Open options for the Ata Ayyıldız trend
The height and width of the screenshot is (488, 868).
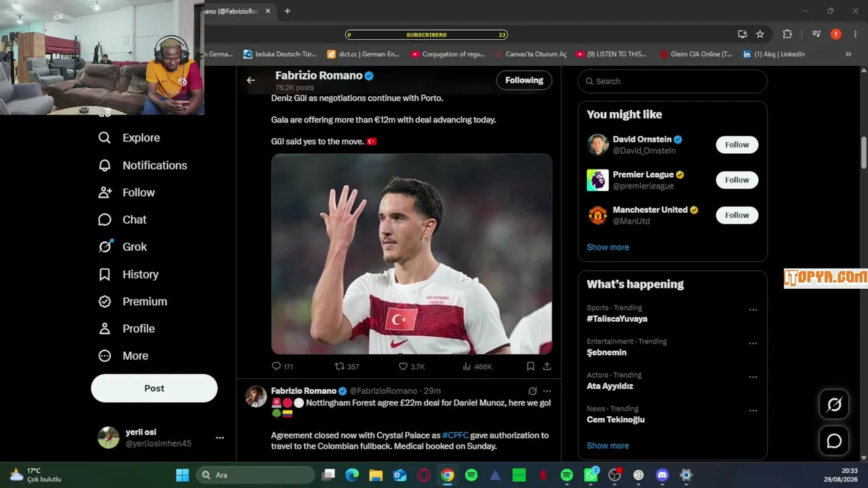[753, 377]
